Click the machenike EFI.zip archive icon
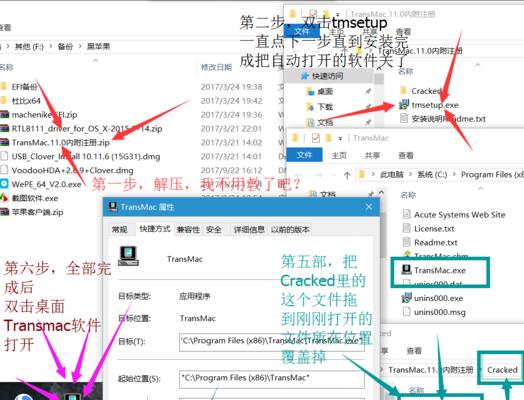Viewport: 524px width, 400px height. point(4,115)
